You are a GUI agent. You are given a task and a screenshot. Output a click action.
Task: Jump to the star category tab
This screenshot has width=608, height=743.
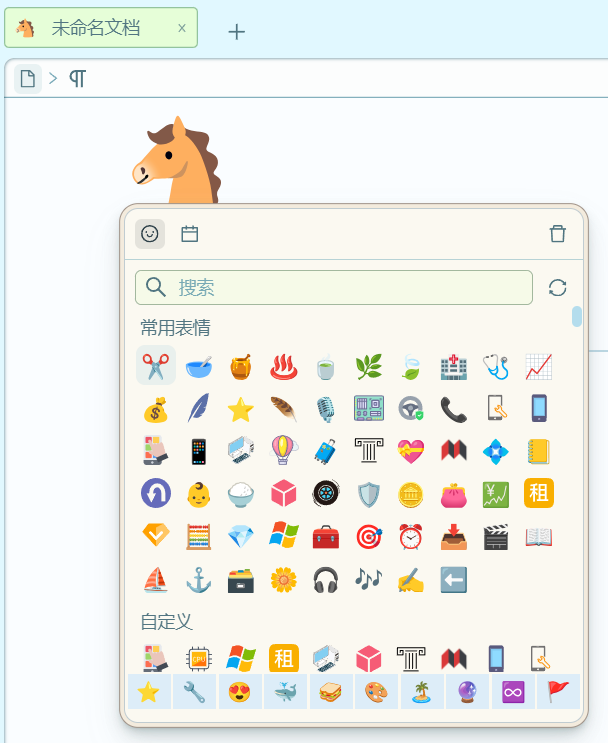(149, 692)
